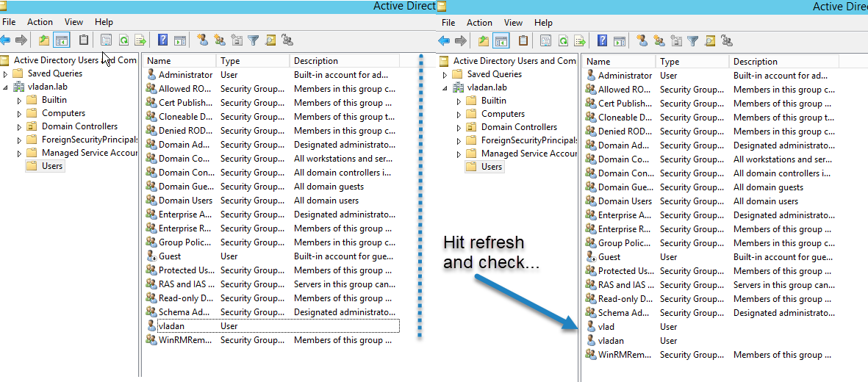Create new organizational unit icon, left window
The width and height of the screenshot is (868, 382).
point(237,40)
